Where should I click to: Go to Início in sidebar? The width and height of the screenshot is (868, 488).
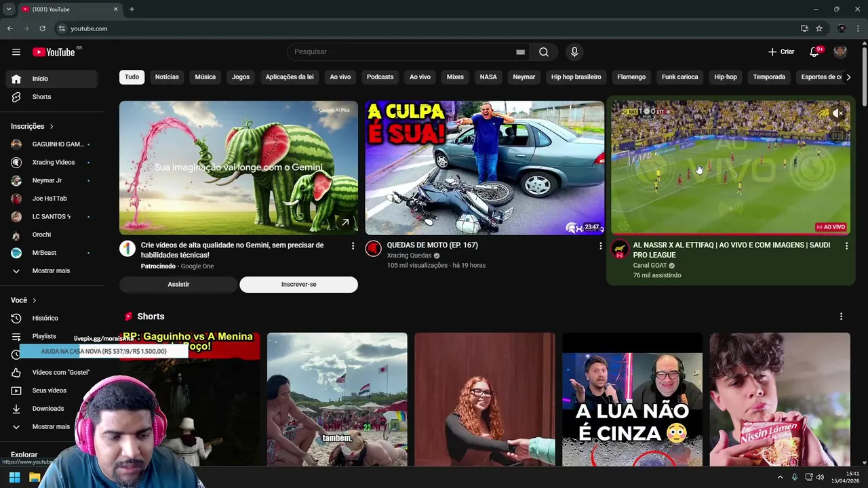point(52,79)
